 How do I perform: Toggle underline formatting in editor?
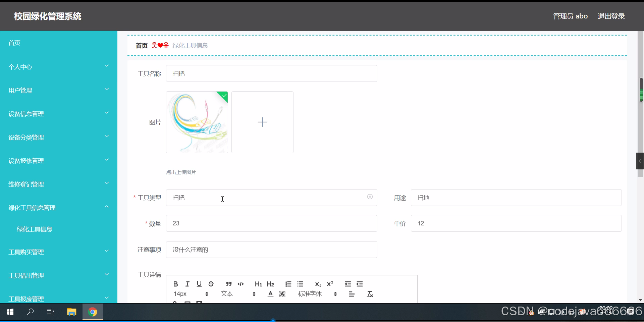(x=199, y=284)
